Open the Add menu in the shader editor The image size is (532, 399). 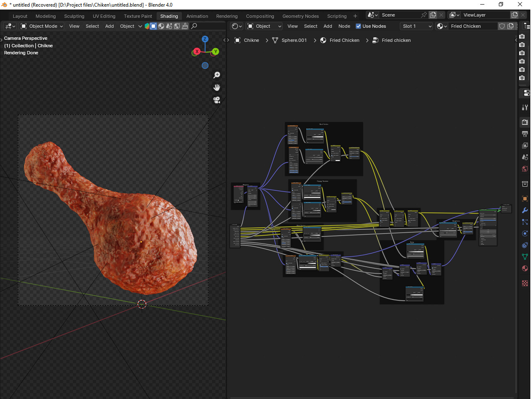coord(328,26)
